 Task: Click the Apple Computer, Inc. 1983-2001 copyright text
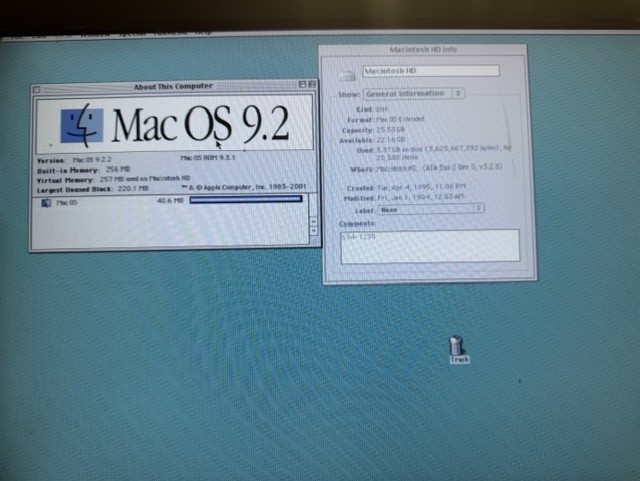244,187
